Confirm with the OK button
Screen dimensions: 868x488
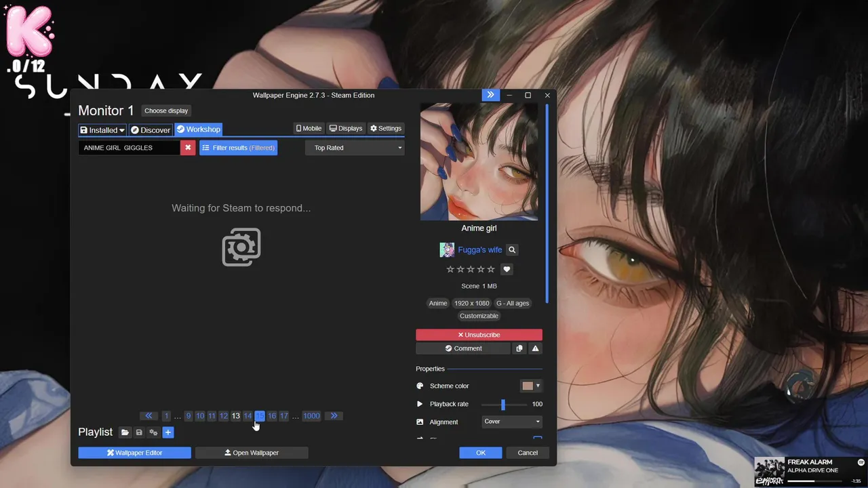[x=481, y=453]
